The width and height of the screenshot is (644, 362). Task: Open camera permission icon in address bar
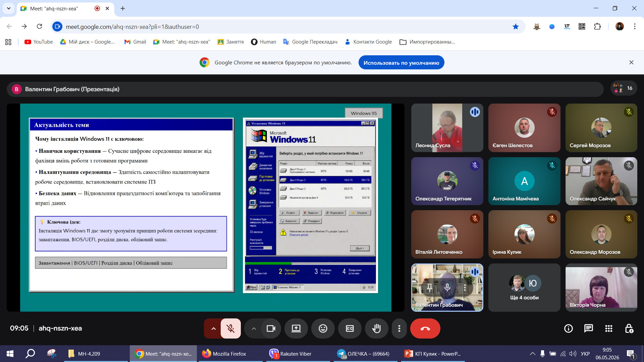tap(57, 26)
